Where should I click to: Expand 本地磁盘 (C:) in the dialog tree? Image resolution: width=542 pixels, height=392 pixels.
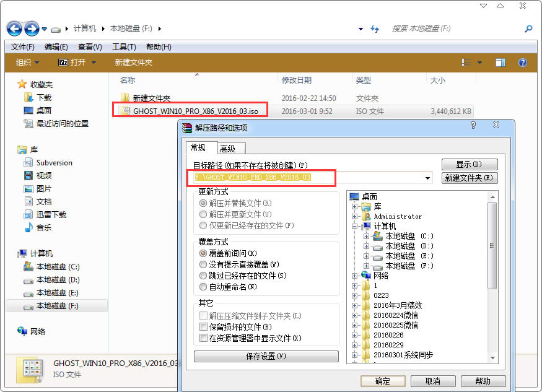366,236
